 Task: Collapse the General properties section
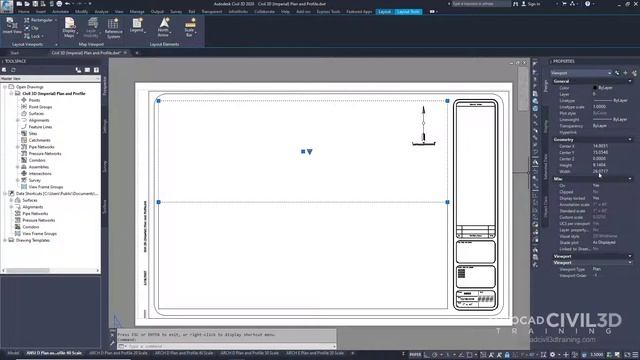pos(630,81)
